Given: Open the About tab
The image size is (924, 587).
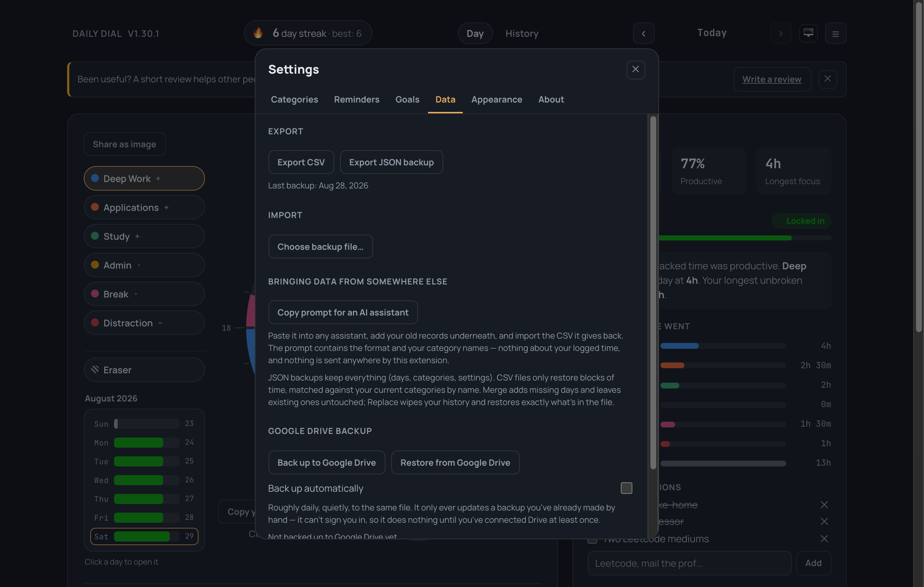Looking at the screenshot, I should pos(551,99).
